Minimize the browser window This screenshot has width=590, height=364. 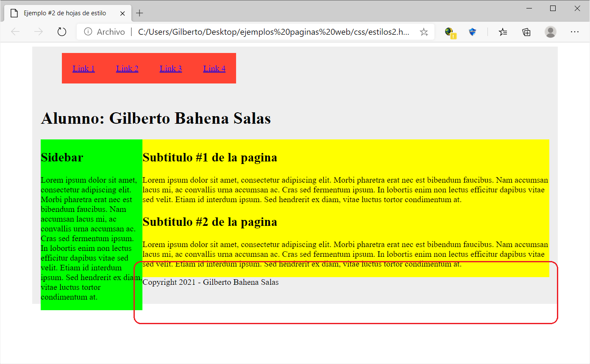coord(529,8)
